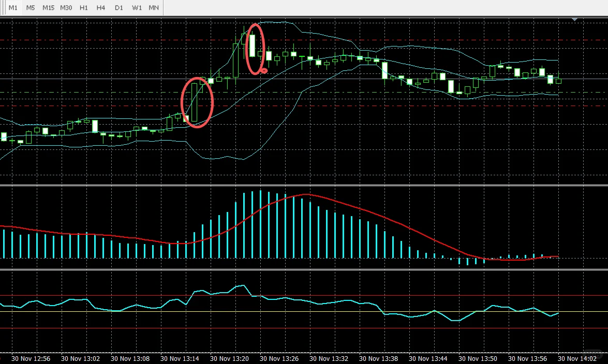Click time label 30 Nov 13:38
This screenshot has width=608, height=364.
point(378,359)
